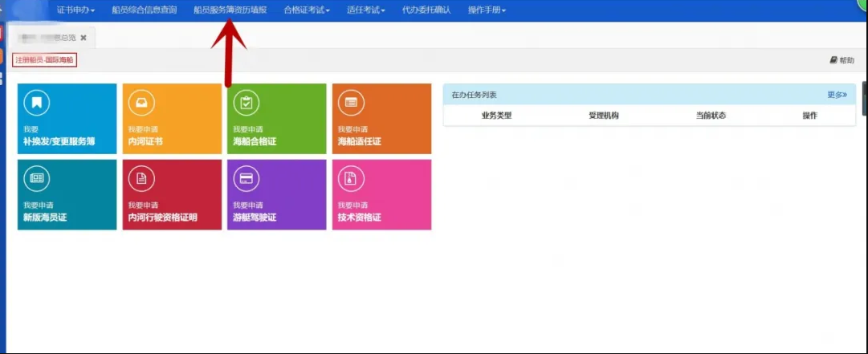Open 船员综合信息查询 in the top menu
This screenshot has height=354, width=868.
point(145,10)
